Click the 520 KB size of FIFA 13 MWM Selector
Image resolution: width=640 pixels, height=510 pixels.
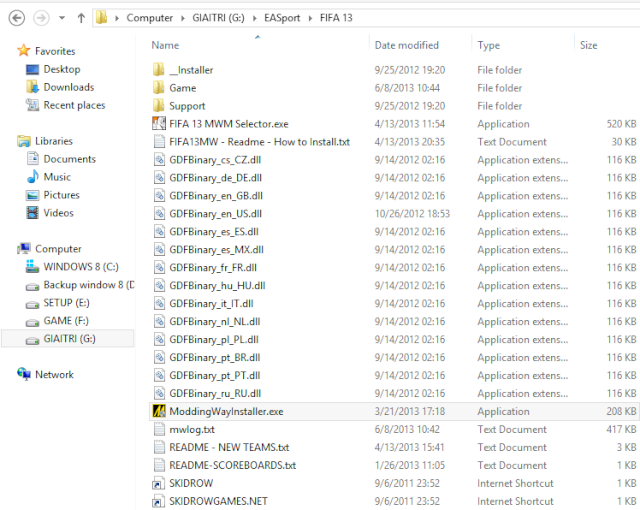coord(621,124)
